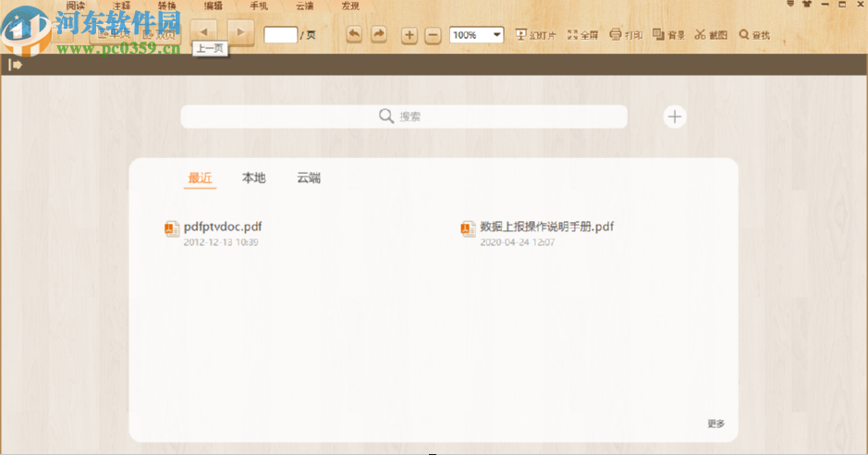Expand the sidebar with arrow icon
868x455 pixels.
tap(15, 65)
